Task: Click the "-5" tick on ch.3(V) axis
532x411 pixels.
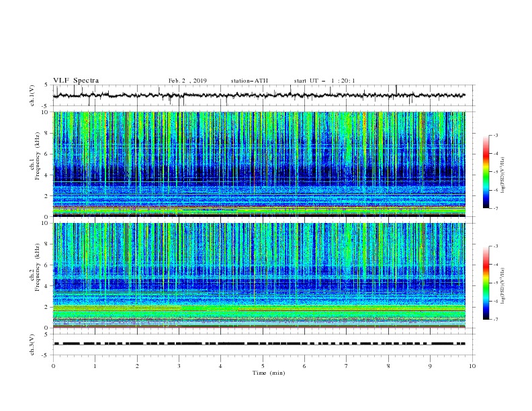Action: point(46,355)
